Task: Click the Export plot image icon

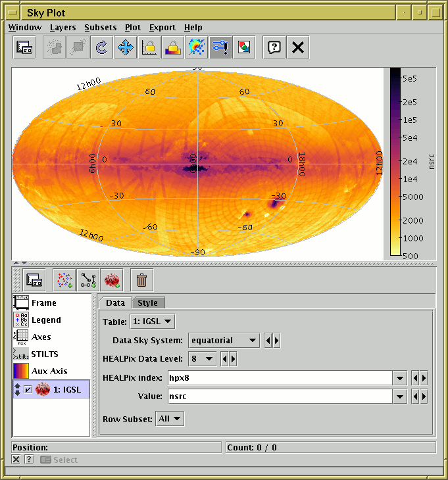Action: 244,47
